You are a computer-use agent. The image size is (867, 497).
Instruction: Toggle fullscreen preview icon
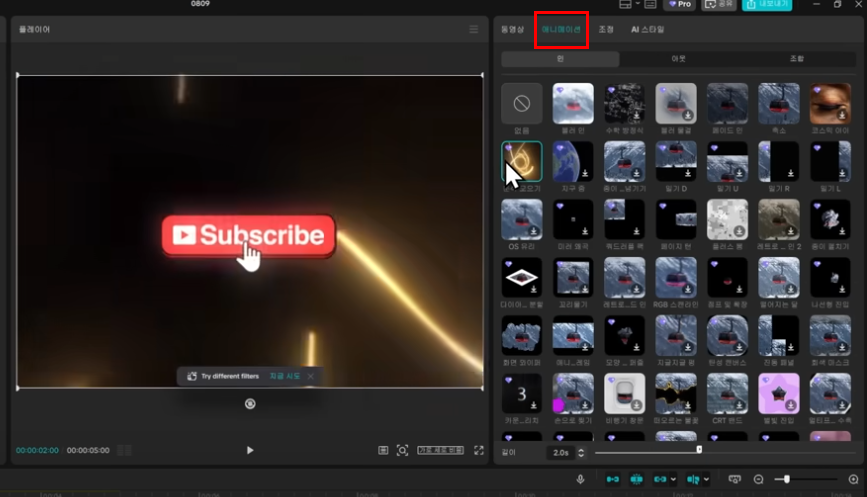(x=479, y=450)
